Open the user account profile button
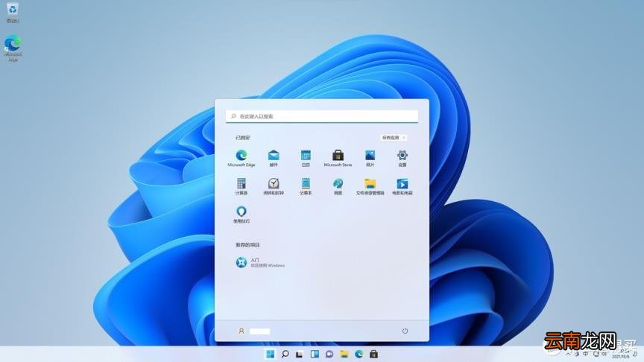The height and width of the screenshot is (362, 644). pos(253,331)
